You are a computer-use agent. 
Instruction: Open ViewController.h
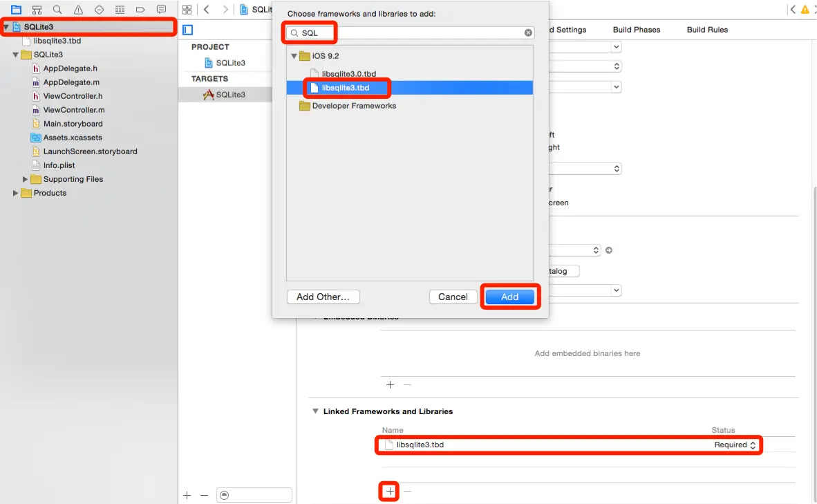[x=73, y=96]
